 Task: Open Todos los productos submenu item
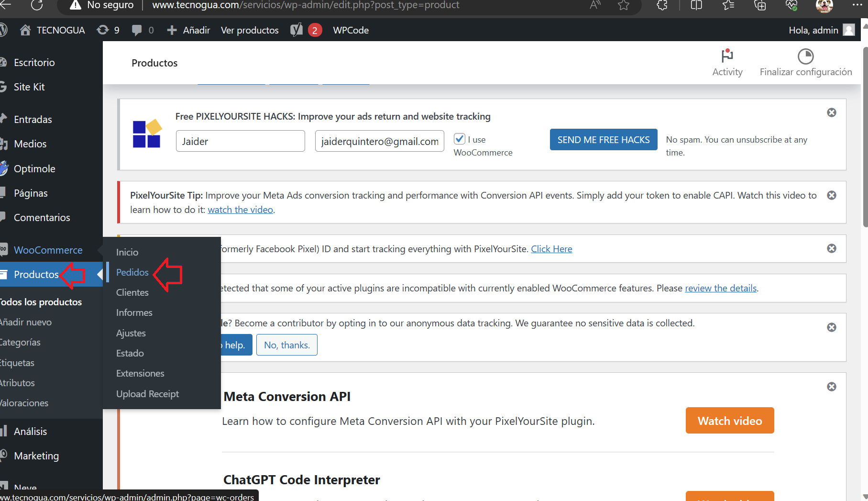click(41, 302)
